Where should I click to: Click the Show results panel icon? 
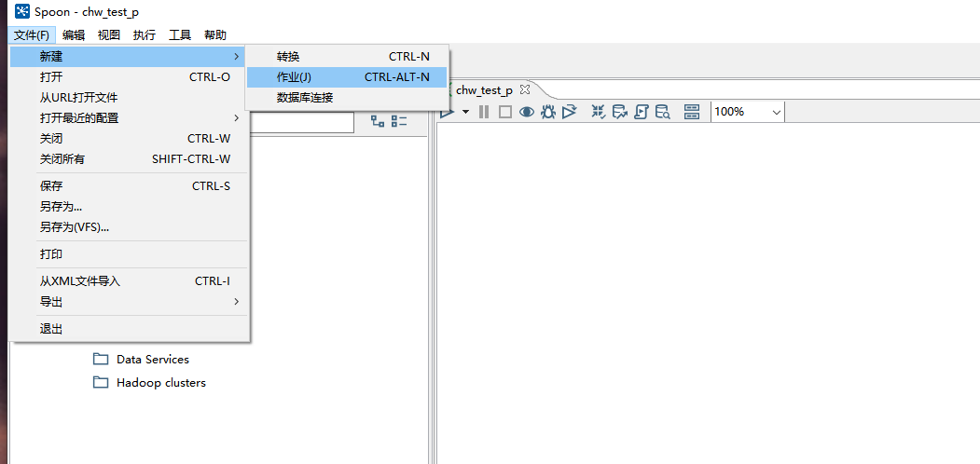(x=691, y=112)
